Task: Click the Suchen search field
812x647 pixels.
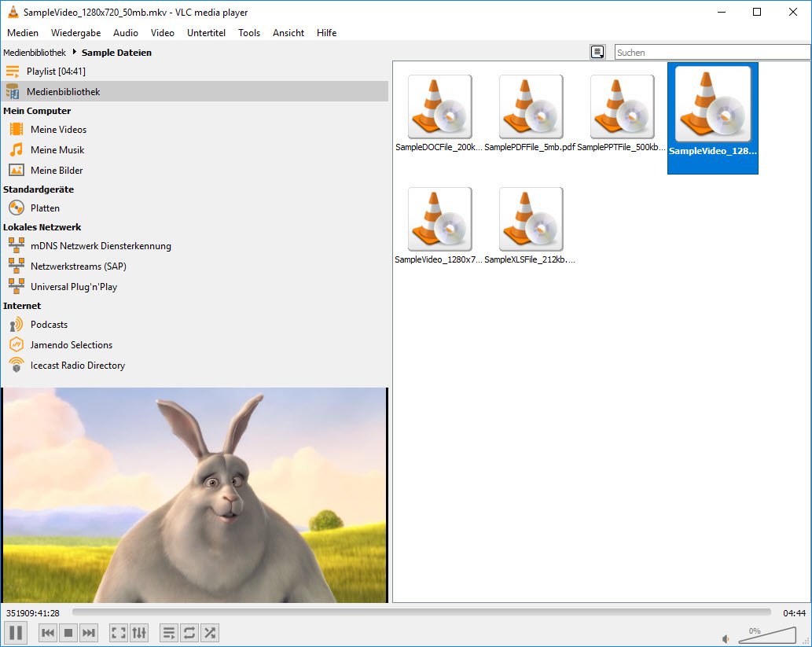Action: coord(711,53)
